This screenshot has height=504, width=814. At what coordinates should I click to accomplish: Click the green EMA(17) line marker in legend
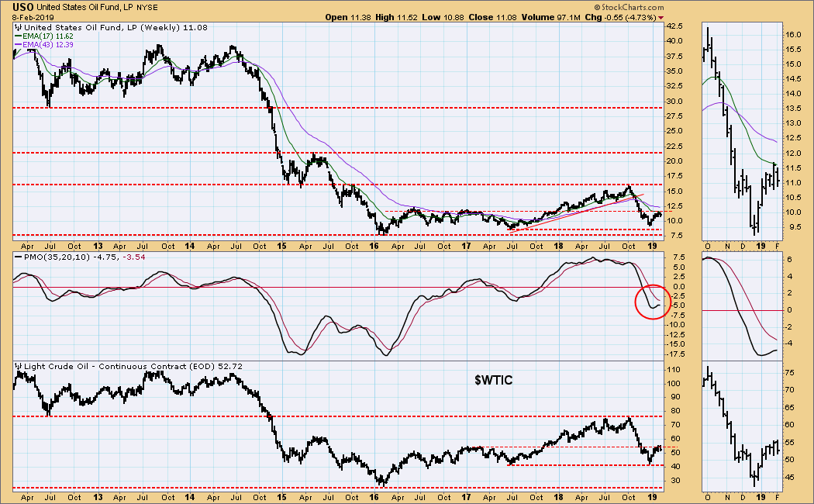(x=18, y=36)
